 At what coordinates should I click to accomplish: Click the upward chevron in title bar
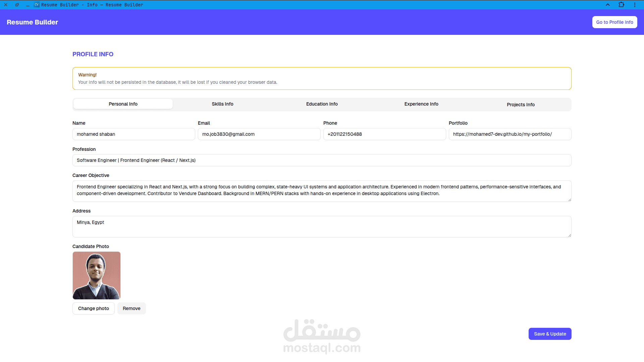[607, 5]
